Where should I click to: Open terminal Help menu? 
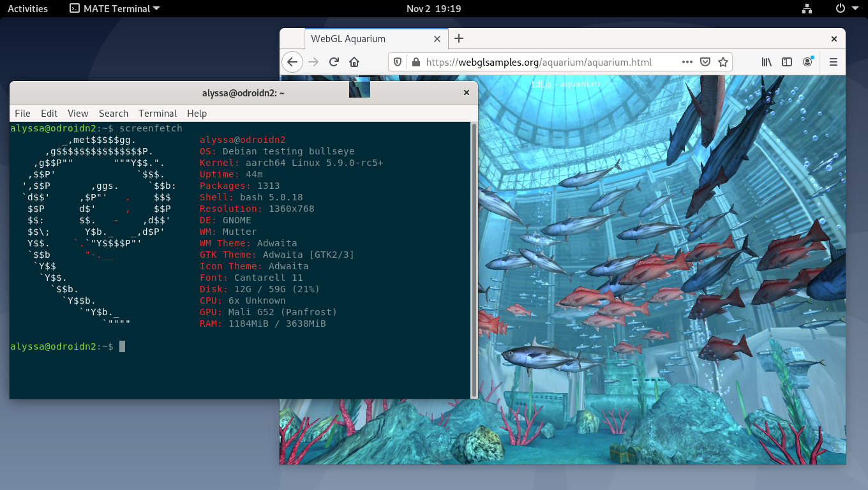coord(197,113)
